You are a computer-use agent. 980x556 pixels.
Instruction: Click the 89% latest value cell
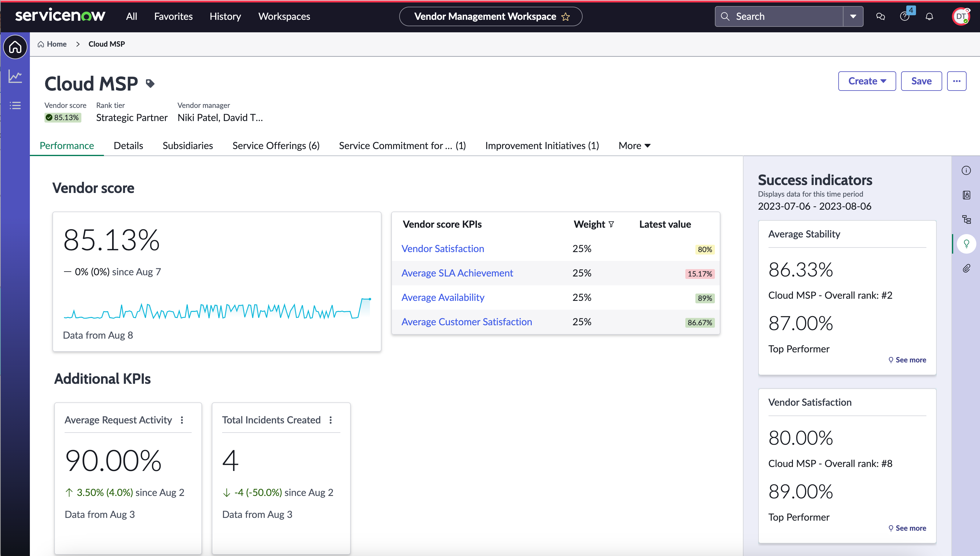(x=705, y=298)
